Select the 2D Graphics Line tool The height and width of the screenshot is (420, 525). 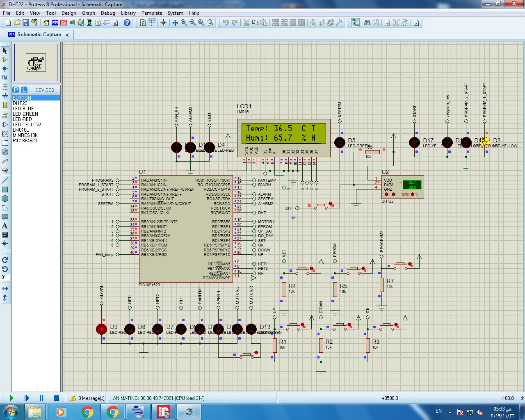(x=5, y=180)
